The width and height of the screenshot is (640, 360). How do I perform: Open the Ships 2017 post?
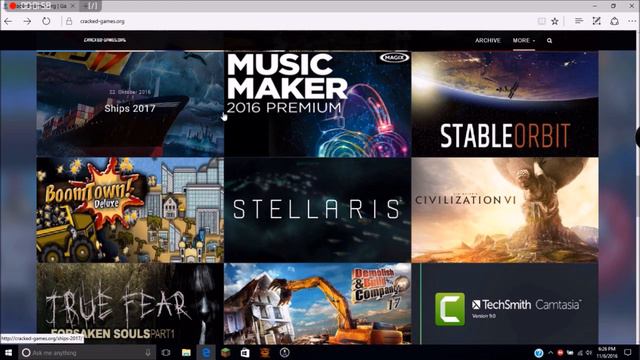130,108
